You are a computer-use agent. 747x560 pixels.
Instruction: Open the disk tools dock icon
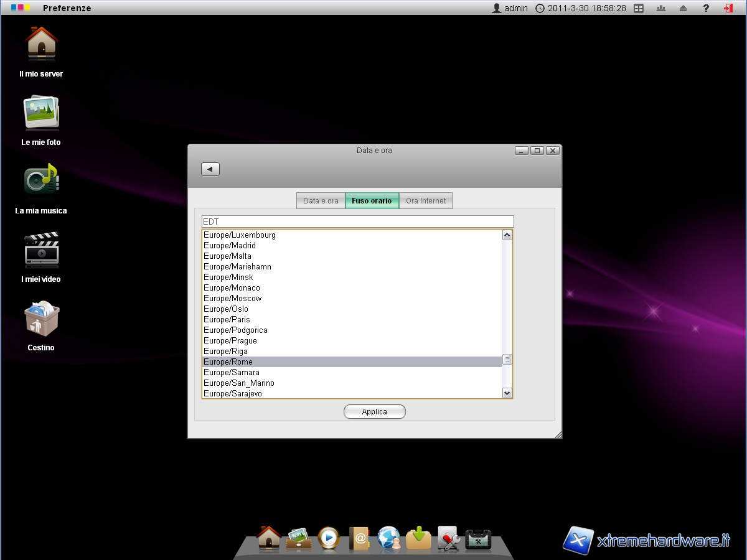click(x=448, y=538)
